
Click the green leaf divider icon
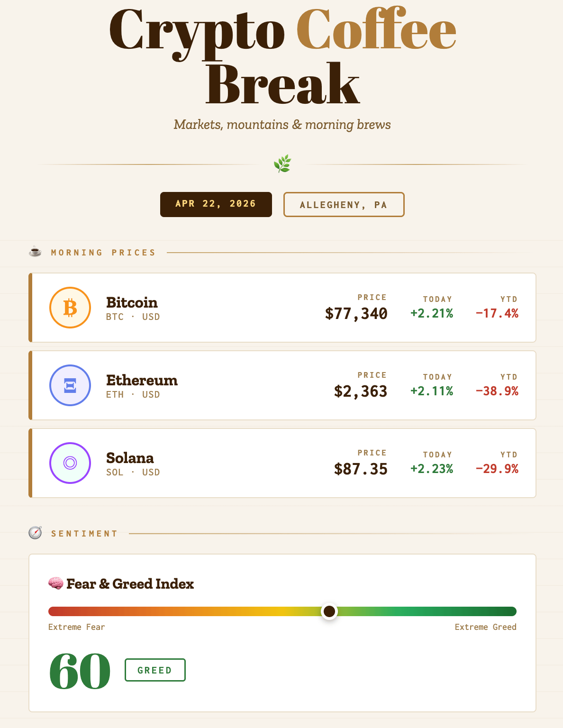point(282,164)
